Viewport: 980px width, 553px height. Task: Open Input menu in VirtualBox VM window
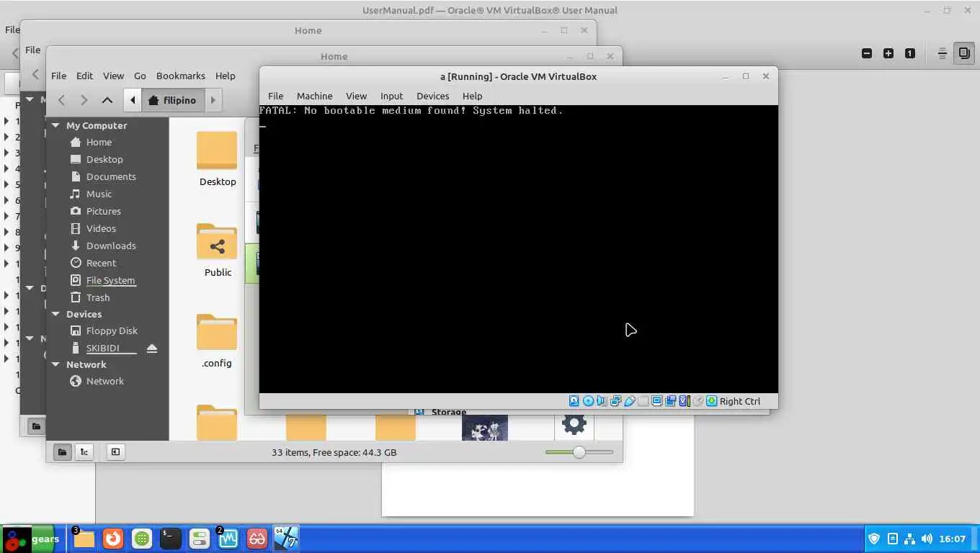391,96
